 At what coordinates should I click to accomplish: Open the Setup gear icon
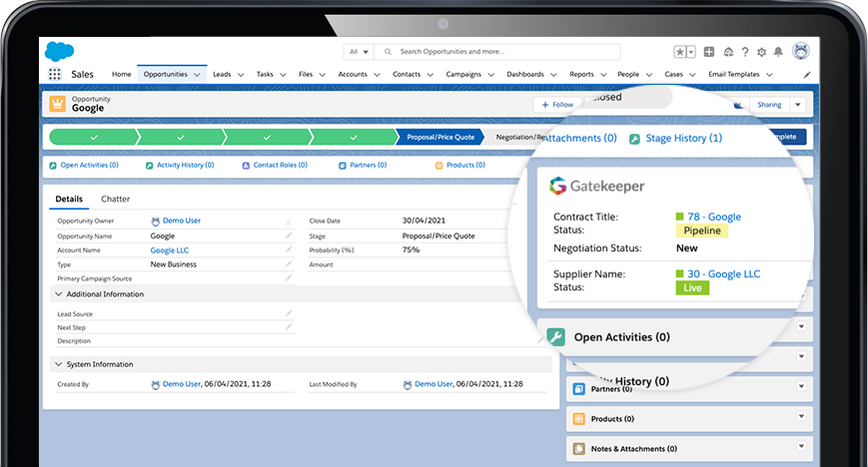tap(762, 52)
